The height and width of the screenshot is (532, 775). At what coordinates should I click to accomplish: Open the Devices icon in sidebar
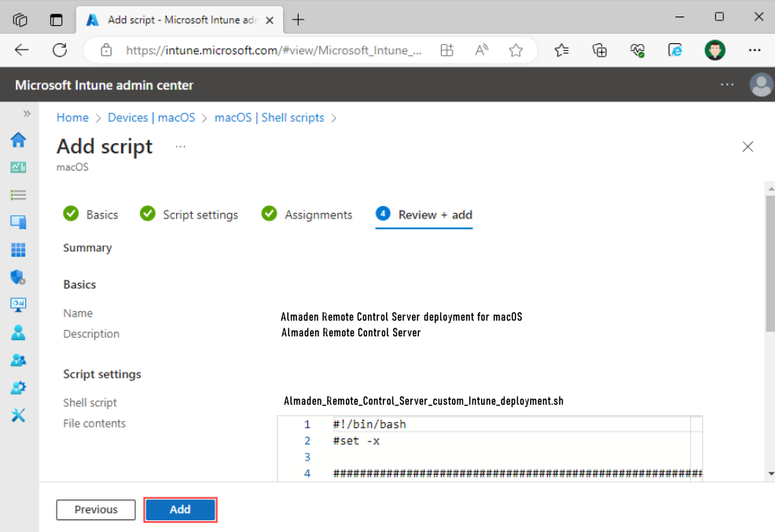(18, 222)
